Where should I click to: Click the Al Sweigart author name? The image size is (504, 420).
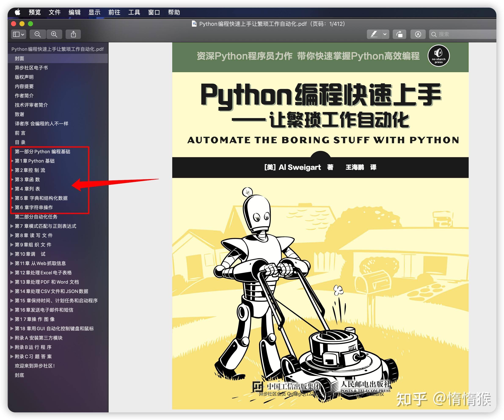(300, 167)
